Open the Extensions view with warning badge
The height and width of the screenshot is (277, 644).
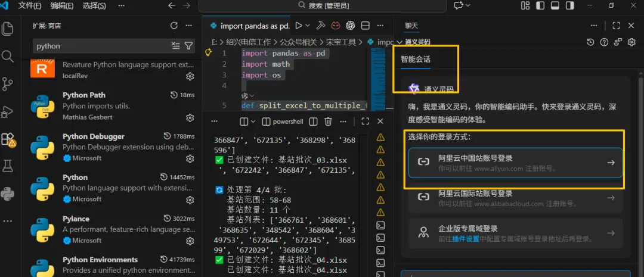click(x=8, y=139)
